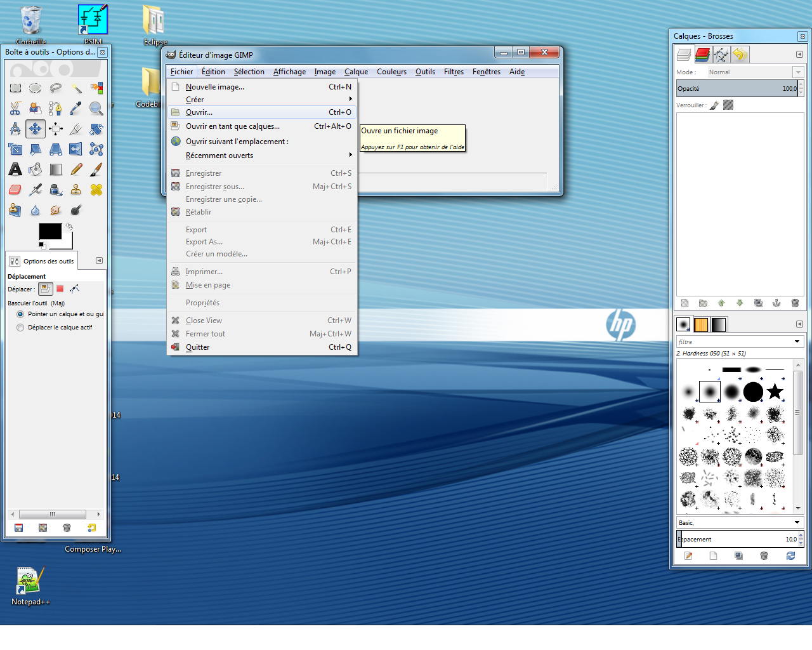The height and width of the screenshot is (650, 812).
Task: Open Notepad++ desktop shortcut
Action: (x=29, y=586)
